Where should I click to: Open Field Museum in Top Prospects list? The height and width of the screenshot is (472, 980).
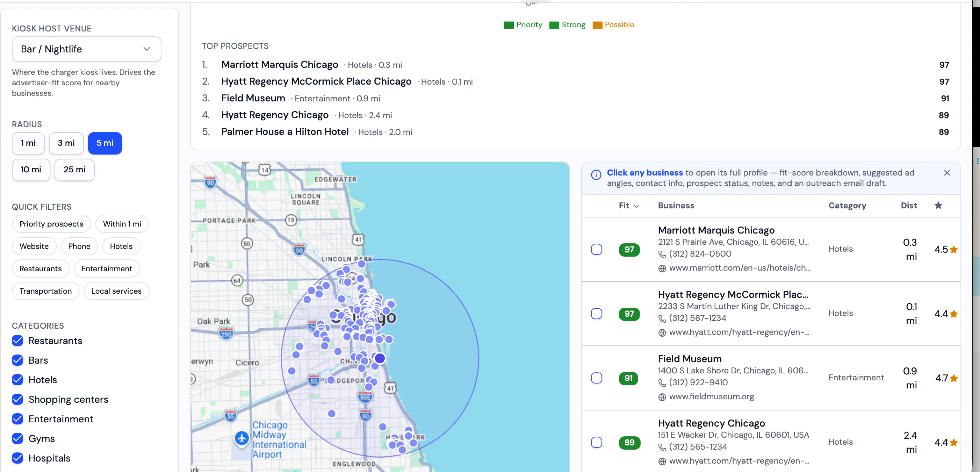(253, 98)
